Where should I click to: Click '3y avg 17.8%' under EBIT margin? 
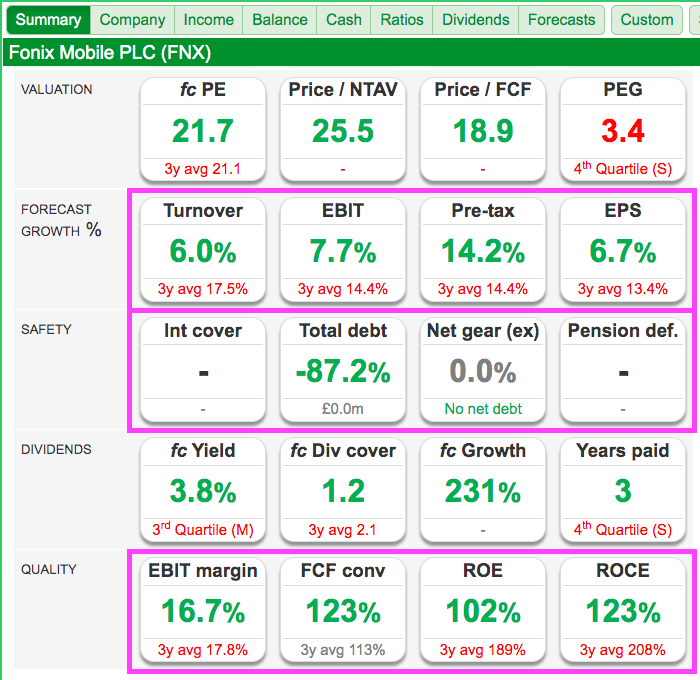tap(203, 650)
